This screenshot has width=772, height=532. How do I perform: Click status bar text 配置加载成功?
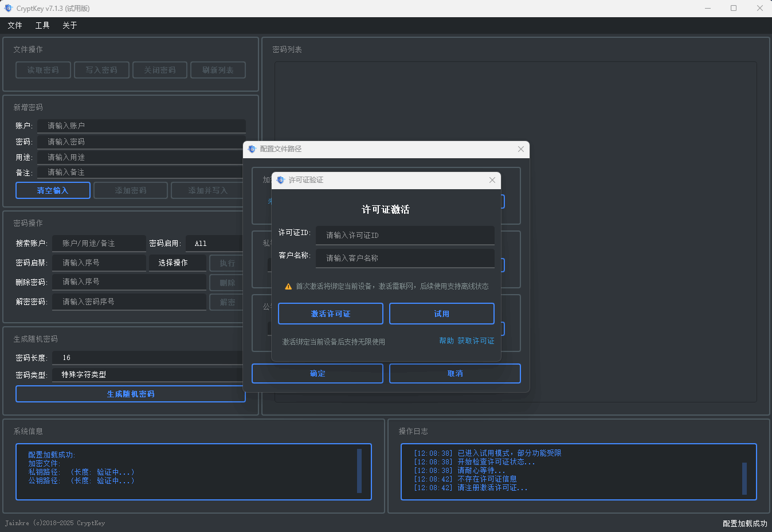(744, 523)
